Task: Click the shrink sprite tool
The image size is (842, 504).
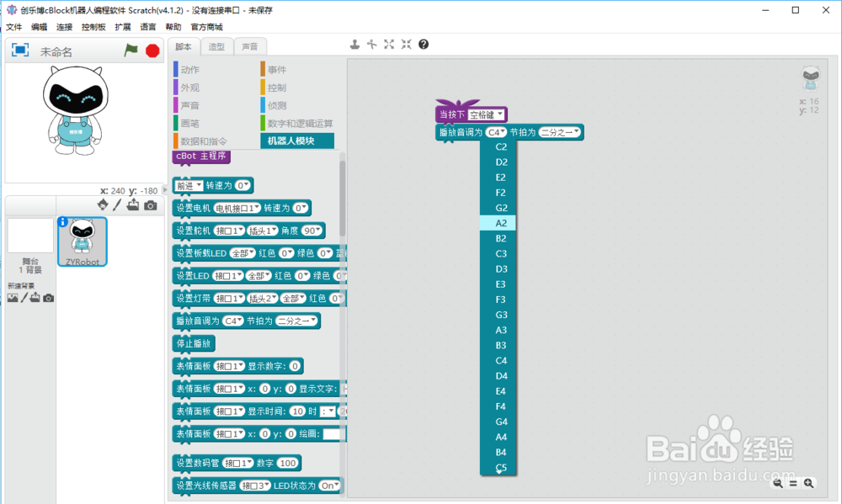Action: [405, 44]
